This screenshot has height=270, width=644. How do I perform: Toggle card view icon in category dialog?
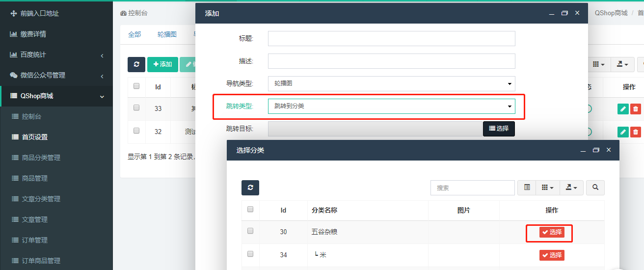pyautogui.click(x=527, y=188)
